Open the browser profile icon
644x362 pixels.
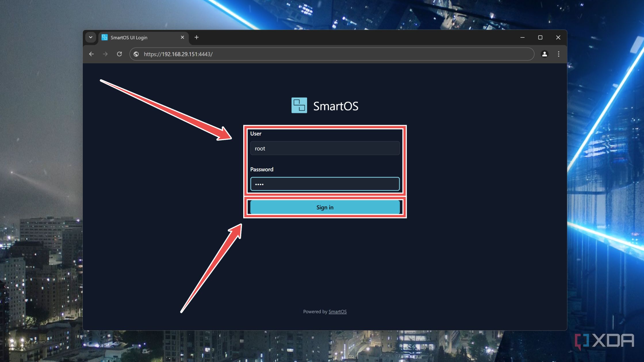click(x=545, y=54)
